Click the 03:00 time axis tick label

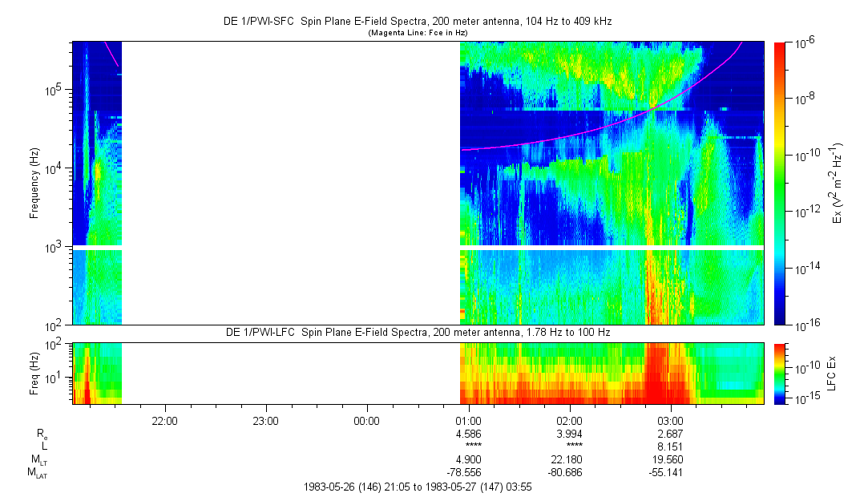coord(670,419)
